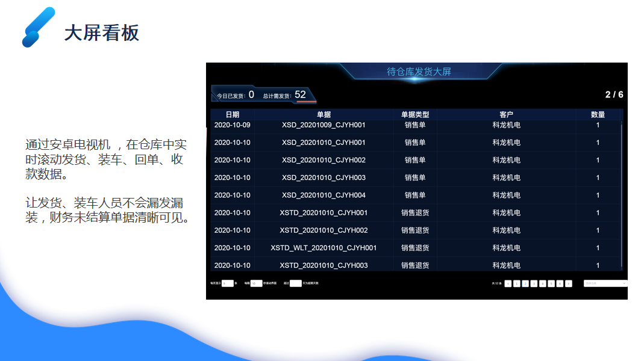Click the 总计需发货 52 counter
This screenshot has height=361, width=644.
coord(284,95)
